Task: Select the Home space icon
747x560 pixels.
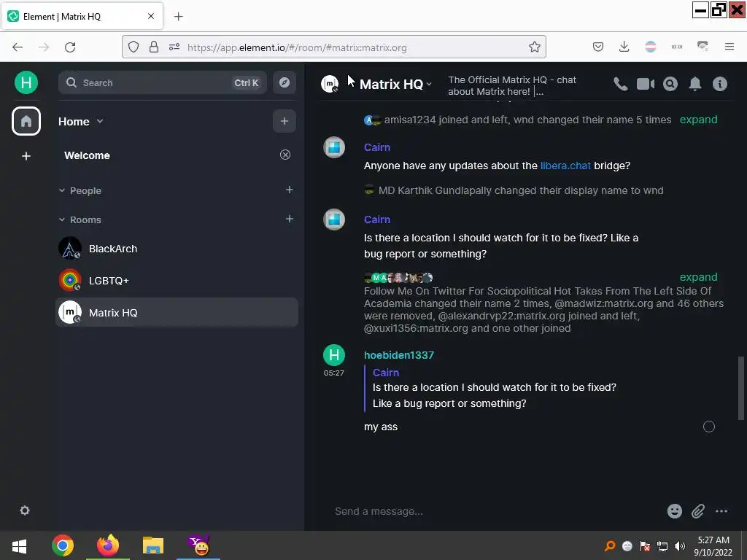Action: [26, 121]
